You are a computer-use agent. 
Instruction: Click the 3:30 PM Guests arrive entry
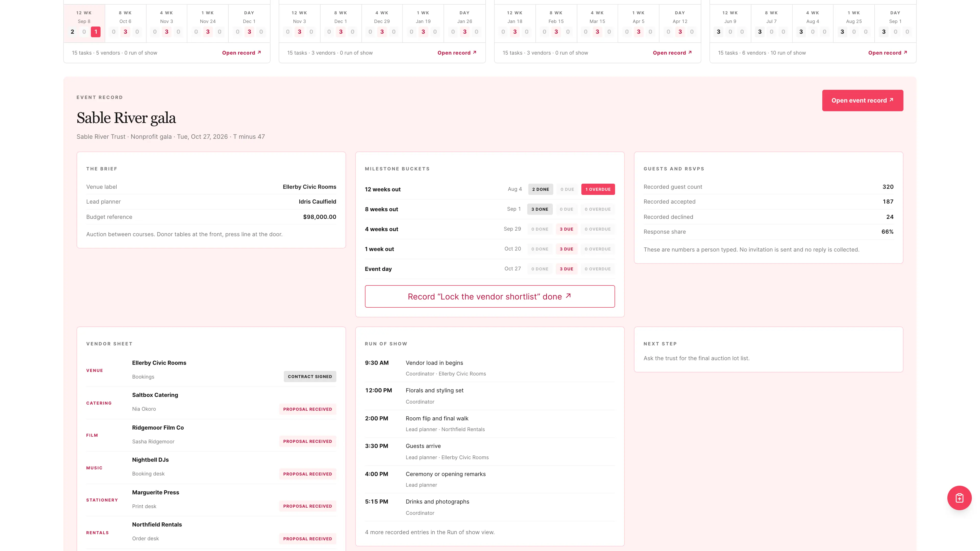click(x=490, y=451)
